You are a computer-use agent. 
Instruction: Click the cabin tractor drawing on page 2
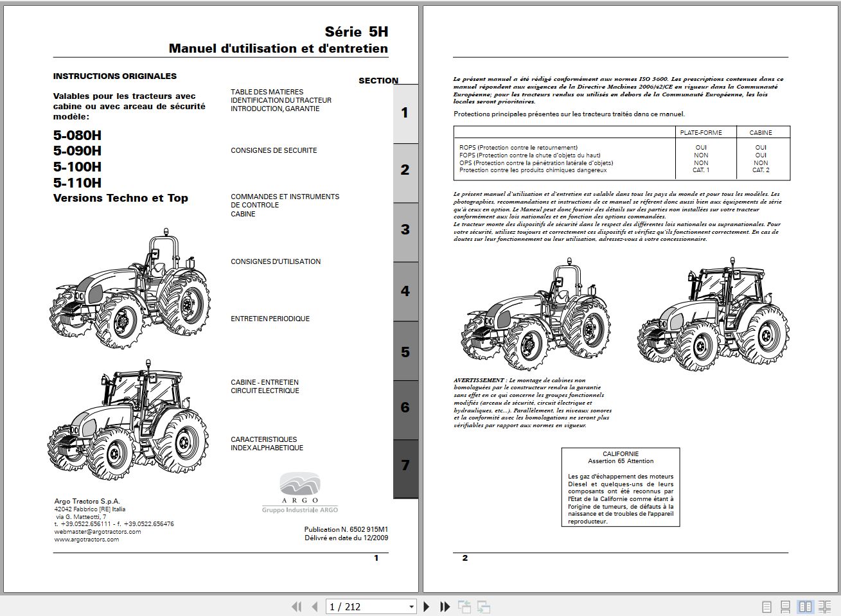pyautogui.click(x=714, y=313)
